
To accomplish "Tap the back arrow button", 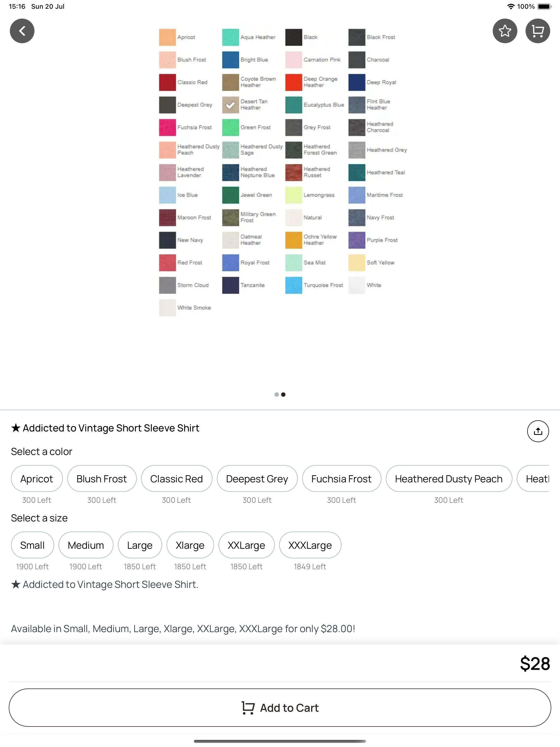I will coord(22,31).
